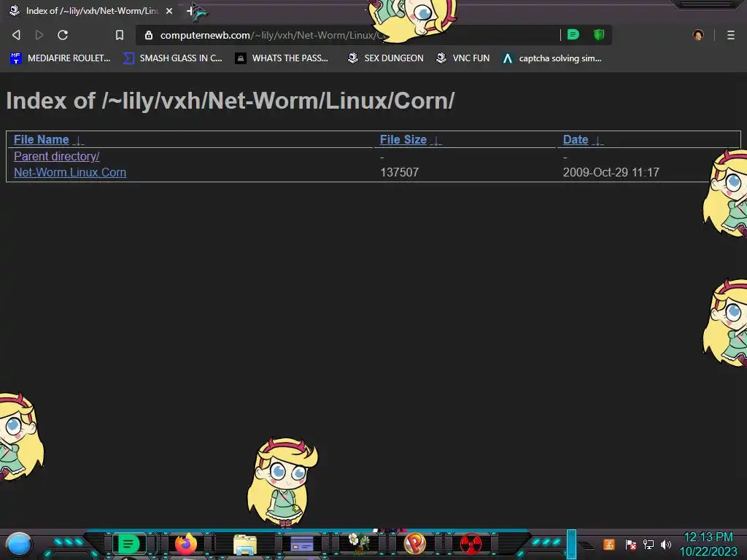Image resolution: width=747 pixels, height=560 pixels.
Task: Sort listing by File Name header
Action: click(42, 139)
